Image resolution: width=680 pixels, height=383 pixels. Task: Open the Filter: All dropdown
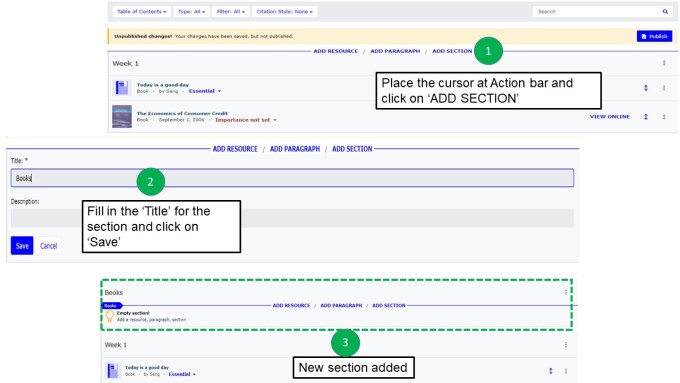(x=231, y=12)
